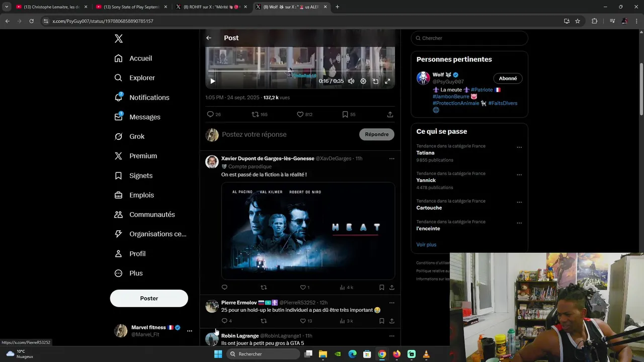Screen dimensions: 644x362
Task: Bookmark the main post with 55 bookmarks
Action: 349,115
